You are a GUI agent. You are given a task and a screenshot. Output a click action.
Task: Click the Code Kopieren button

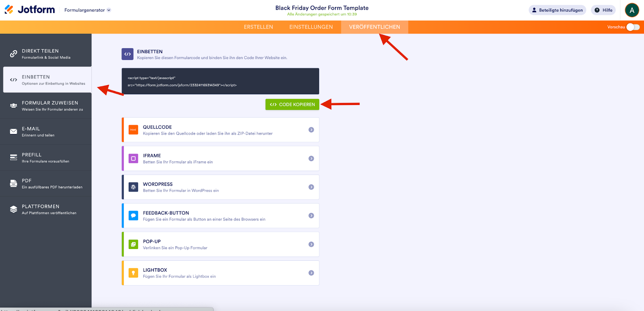pos(292,105)
